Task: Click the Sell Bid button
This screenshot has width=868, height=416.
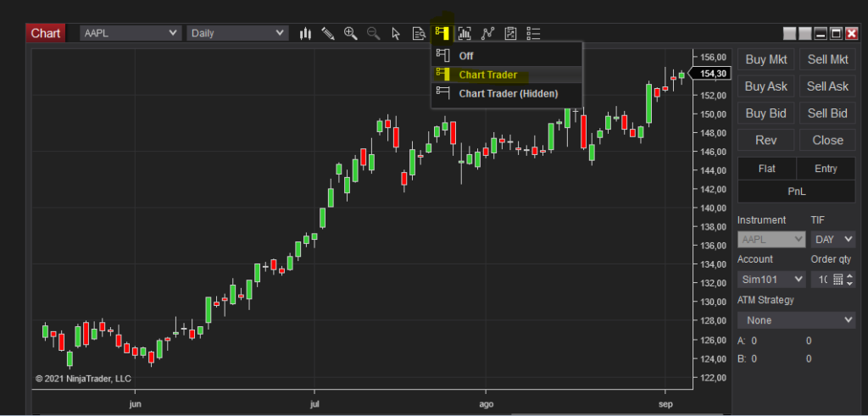Action: (827, 114)
